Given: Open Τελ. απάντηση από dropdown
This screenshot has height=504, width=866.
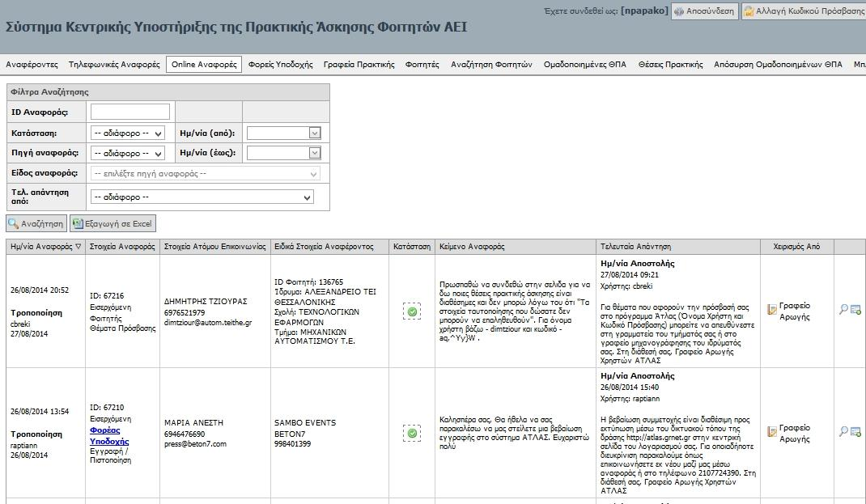Looking at the screenshot, I should (202, 197).
